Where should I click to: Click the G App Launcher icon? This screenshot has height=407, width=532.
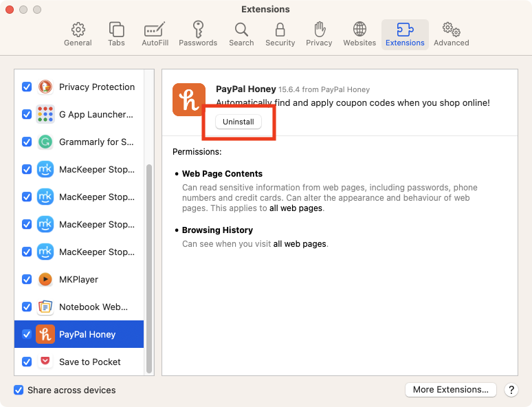pyautogui.click(x=45, y=114)
